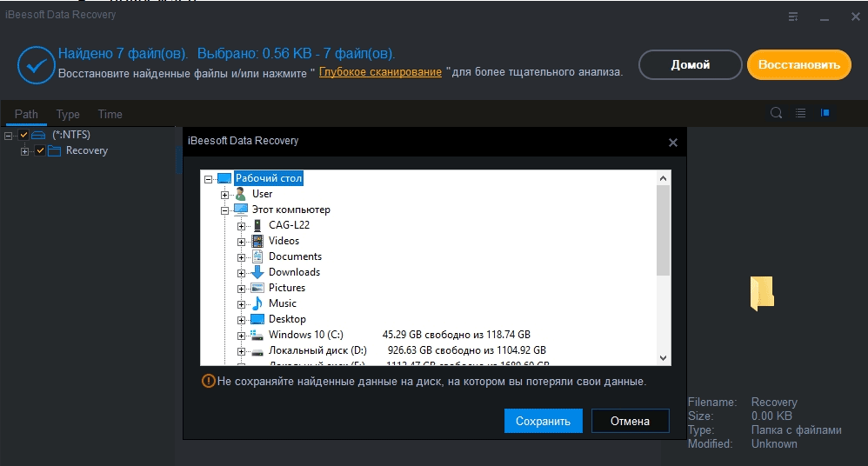Viewport: 868px width, 466px height.
Task: Expand the Videos node
Action: (241, 242)
